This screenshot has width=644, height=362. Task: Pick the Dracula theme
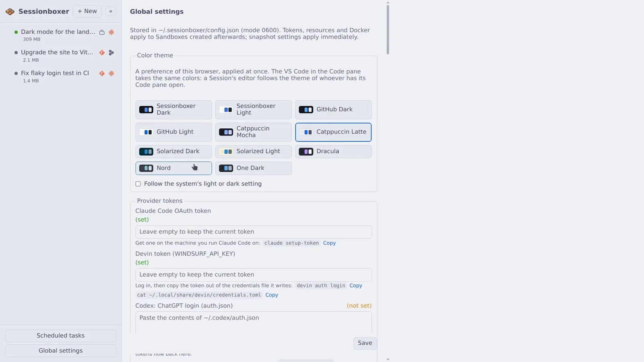[x=333, y=151]
